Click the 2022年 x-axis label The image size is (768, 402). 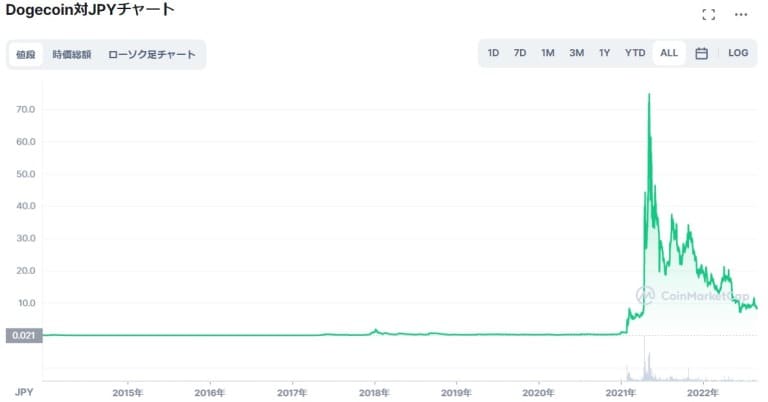pyautogui.click(x=703, y=393)
